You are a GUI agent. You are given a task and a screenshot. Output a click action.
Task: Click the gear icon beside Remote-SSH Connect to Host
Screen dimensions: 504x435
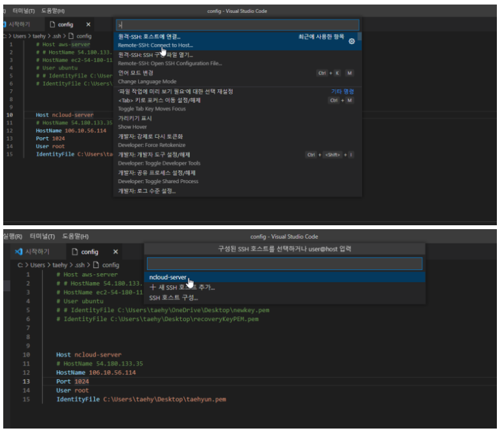point(352,41)
